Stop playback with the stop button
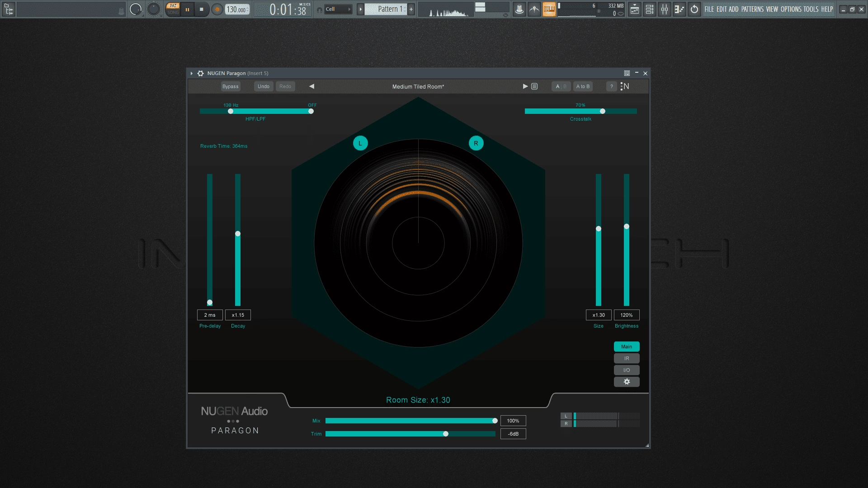This screenshot has width=868, height=488. click(x=202, y=9)
